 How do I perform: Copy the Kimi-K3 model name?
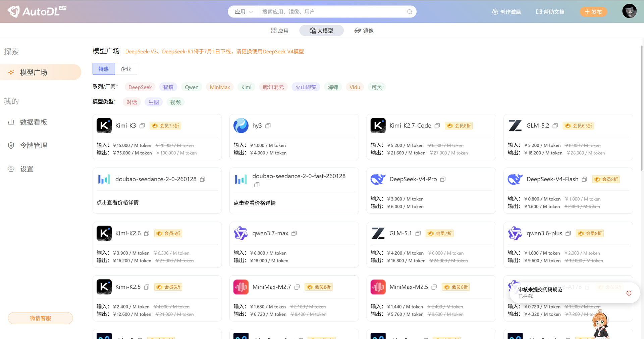coord(142,126)
